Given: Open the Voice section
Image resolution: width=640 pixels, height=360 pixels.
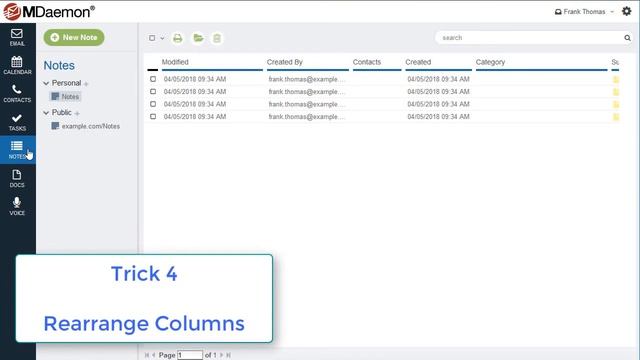Looking at the screenshot, I should point(17,207).
